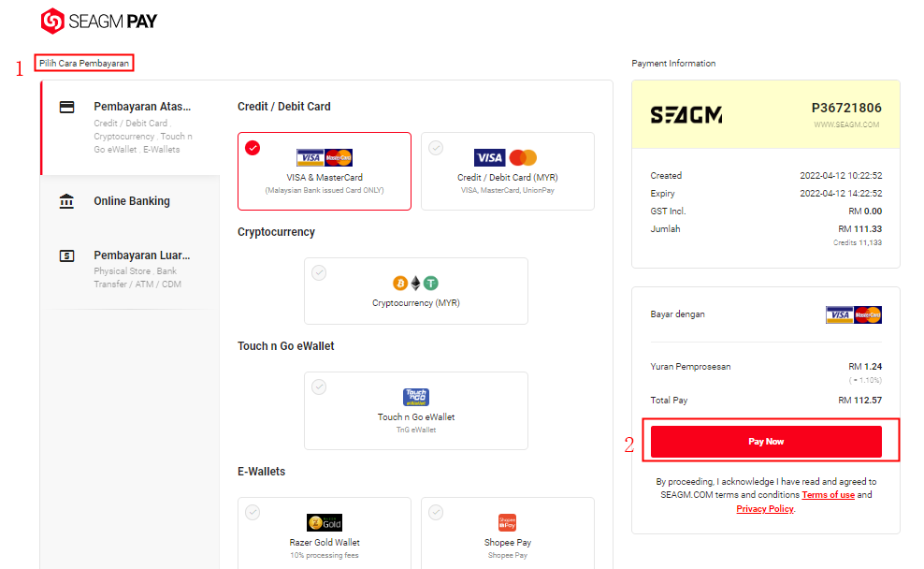
Task: Click the VISA Mastercard logo in Credit / Debit Card (MYR)
Action: (x=506, y=157)
